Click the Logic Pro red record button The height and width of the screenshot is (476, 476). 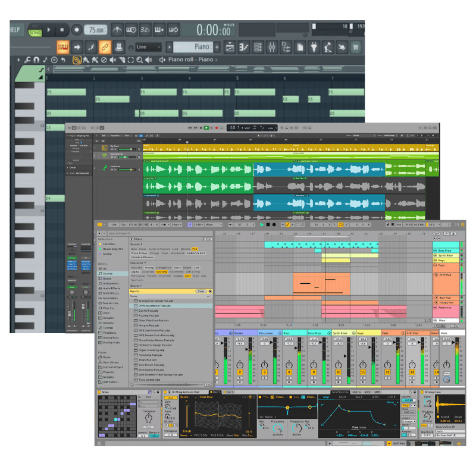pos(217,128)
